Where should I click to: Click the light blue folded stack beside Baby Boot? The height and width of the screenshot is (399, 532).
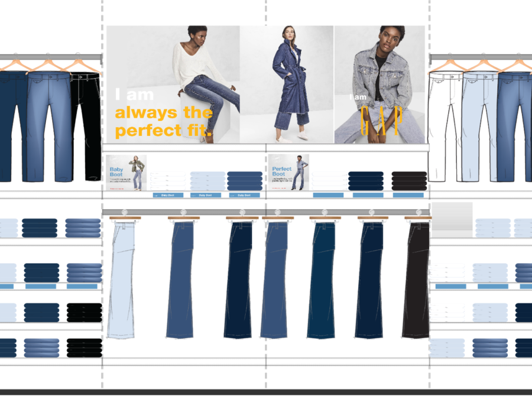(x=207, y=180)
